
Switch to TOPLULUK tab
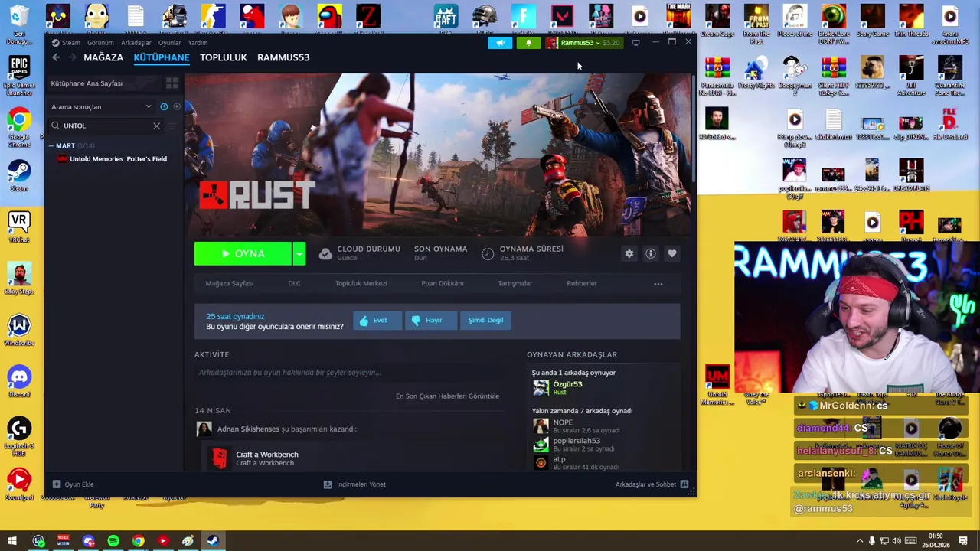point(224,57)
